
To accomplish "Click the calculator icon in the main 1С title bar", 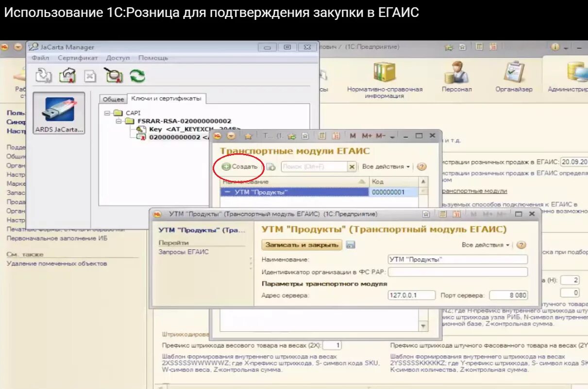I will click(479, 47).
